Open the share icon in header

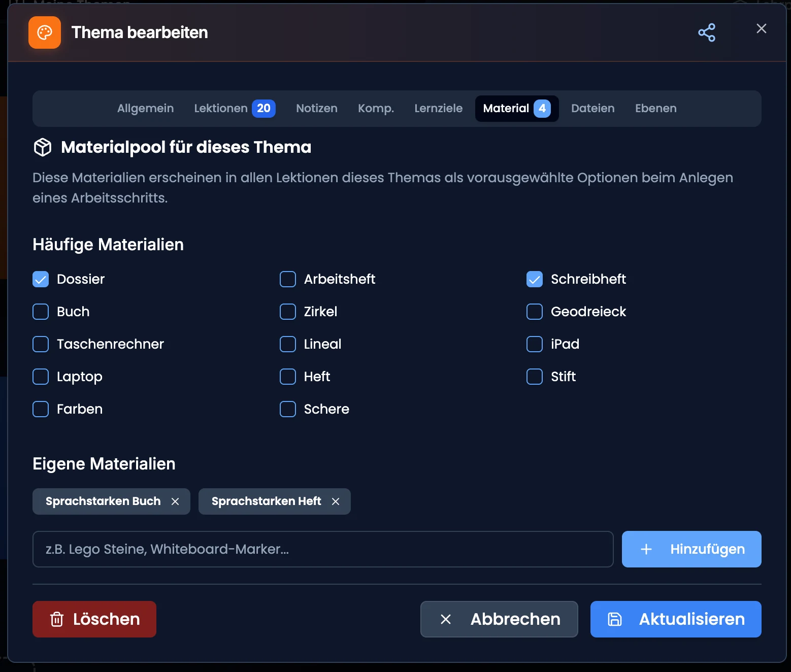[707, 32]
